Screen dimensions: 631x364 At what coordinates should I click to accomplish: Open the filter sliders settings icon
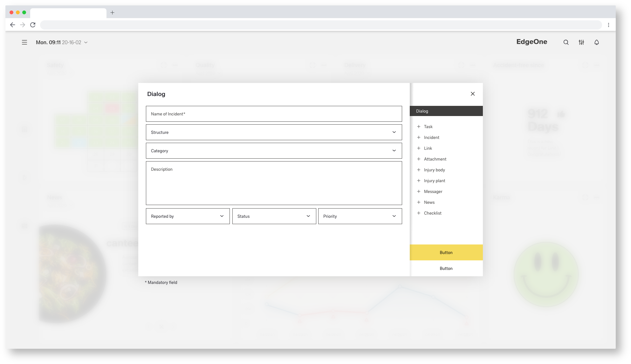click(581, 42)
